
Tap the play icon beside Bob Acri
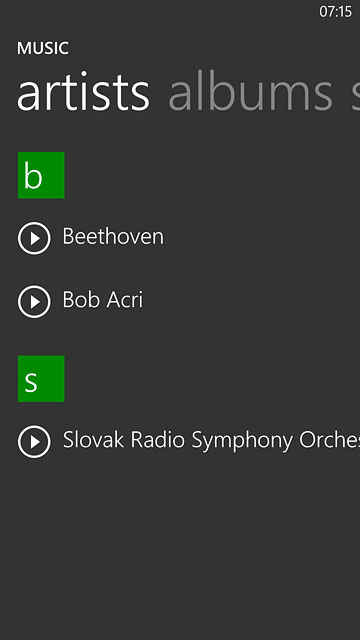click(34, 302)
